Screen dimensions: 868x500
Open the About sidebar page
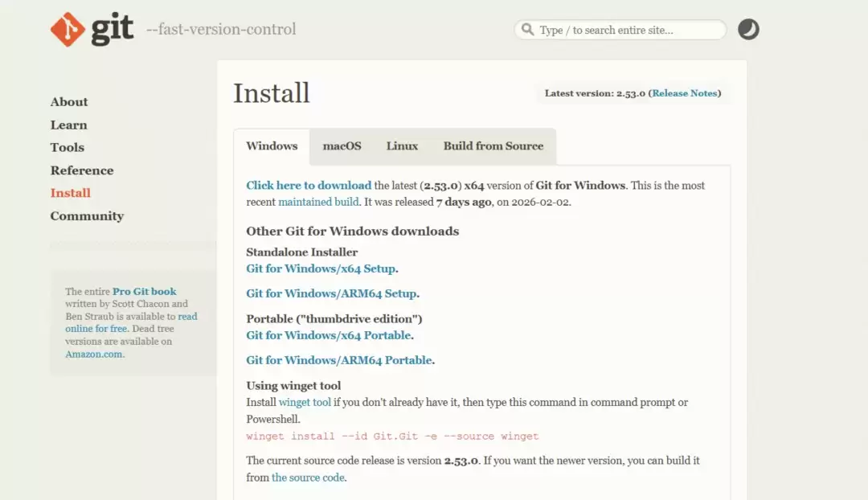[x=69, y=102]
